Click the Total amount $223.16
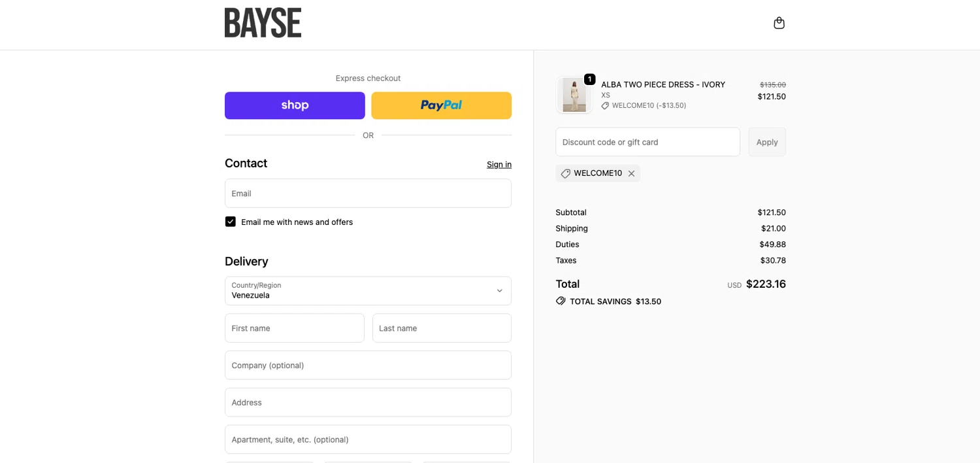 766,284
